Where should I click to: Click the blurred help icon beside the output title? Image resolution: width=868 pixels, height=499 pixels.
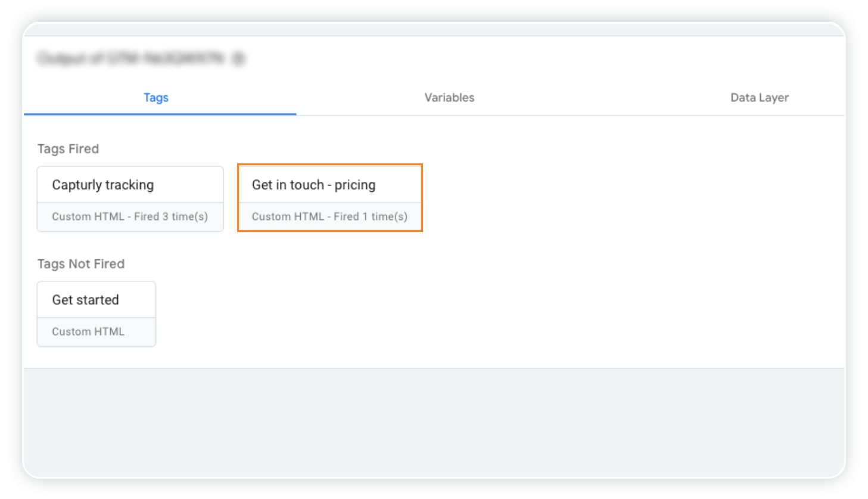coord(238,58)
